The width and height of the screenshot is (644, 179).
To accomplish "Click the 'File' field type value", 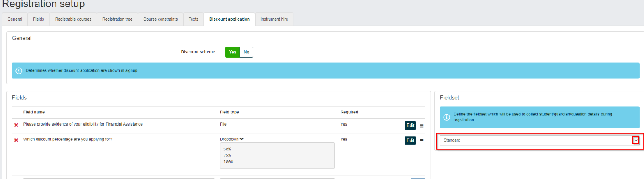I will (223, 124).
